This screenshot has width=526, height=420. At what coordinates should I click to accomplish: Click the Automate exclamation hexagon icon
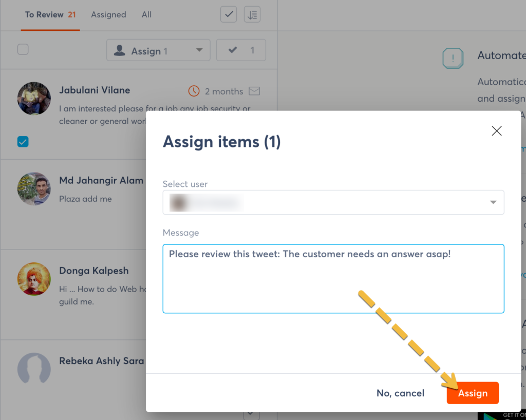453,59
